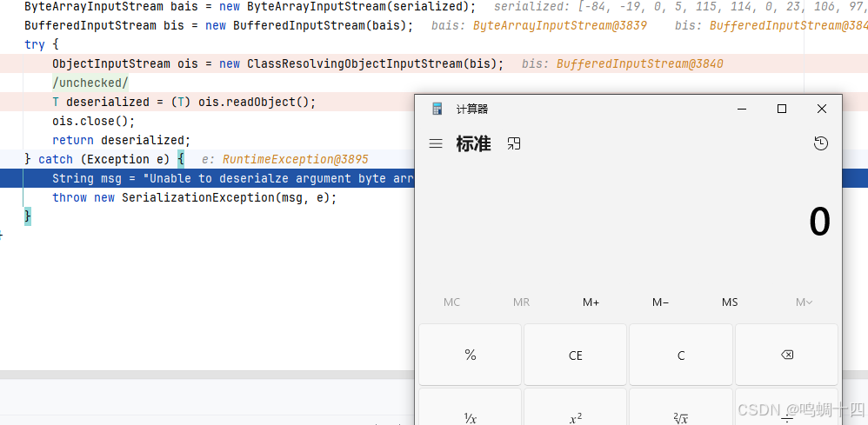Click the catch (Exception e) line
The image size is (868, 425).
pos(104,159)
